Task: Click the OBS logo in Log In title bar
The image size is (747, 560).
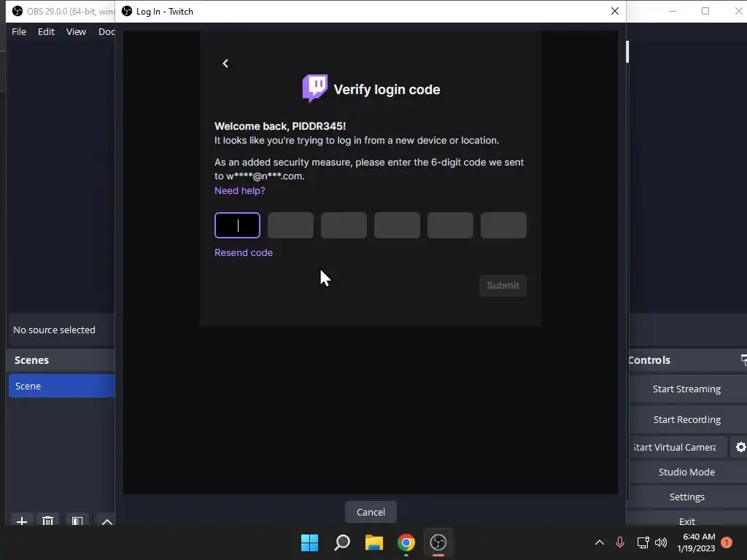Action: pyautogui.click(x=127, y=11)
